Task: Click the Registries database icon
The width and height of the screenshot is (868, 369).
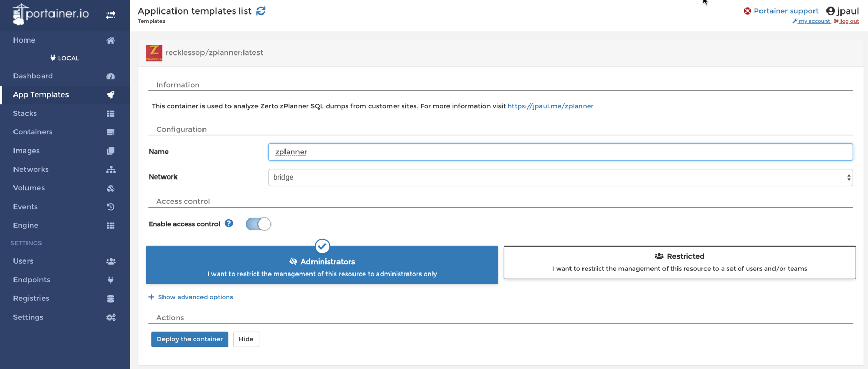Action: 111,299
